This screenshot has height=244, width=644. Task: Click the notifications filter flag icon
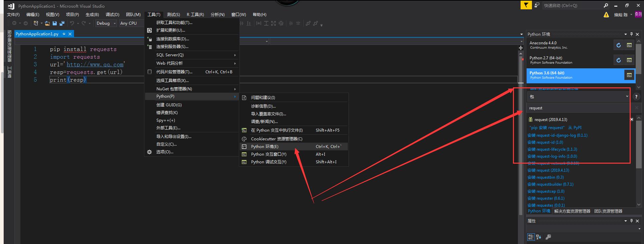tap(526, 5)
